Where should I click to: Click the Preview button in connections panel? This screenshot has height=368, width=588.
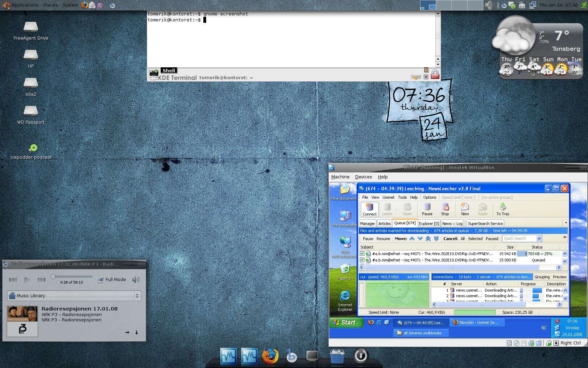[560, 277]
